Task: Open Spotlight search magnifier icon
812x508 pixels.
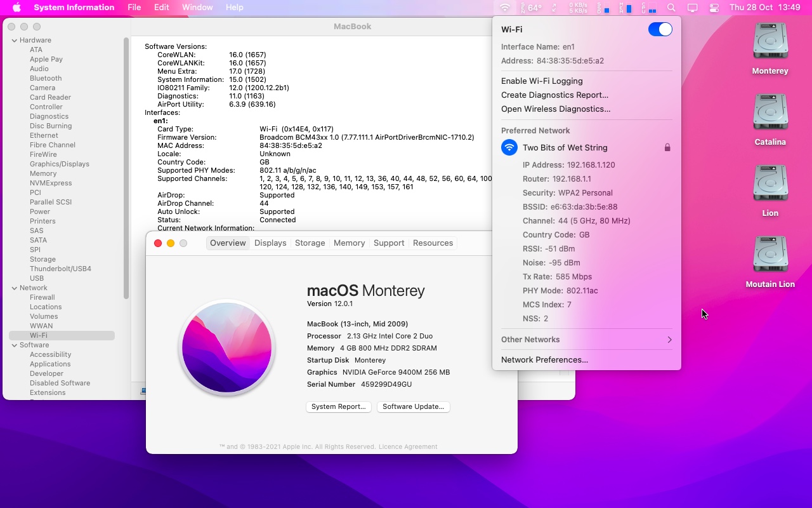Action: [671, 8]
